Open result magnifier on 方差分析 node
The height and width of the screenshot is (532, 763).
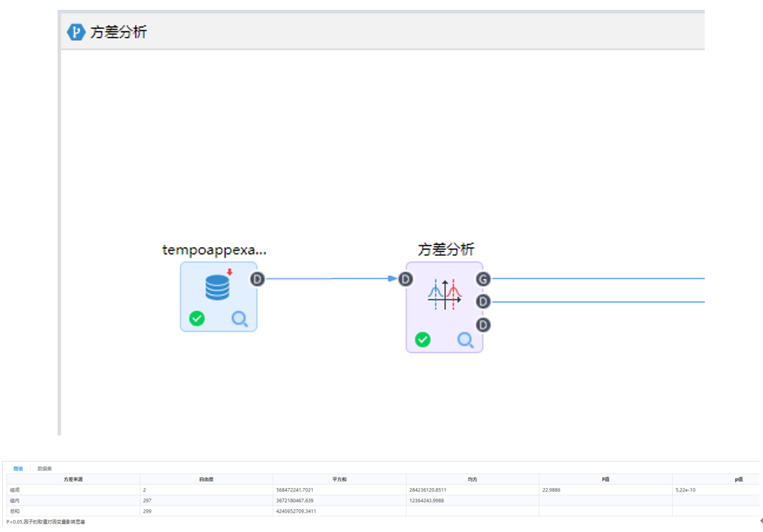[x=465, y=340]
